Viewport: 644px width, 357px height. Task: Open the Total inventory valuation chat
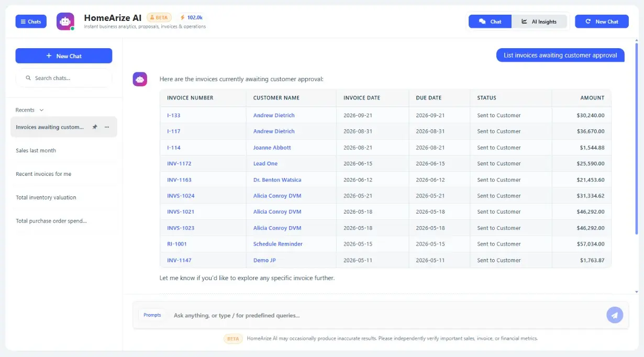[64, 198]
